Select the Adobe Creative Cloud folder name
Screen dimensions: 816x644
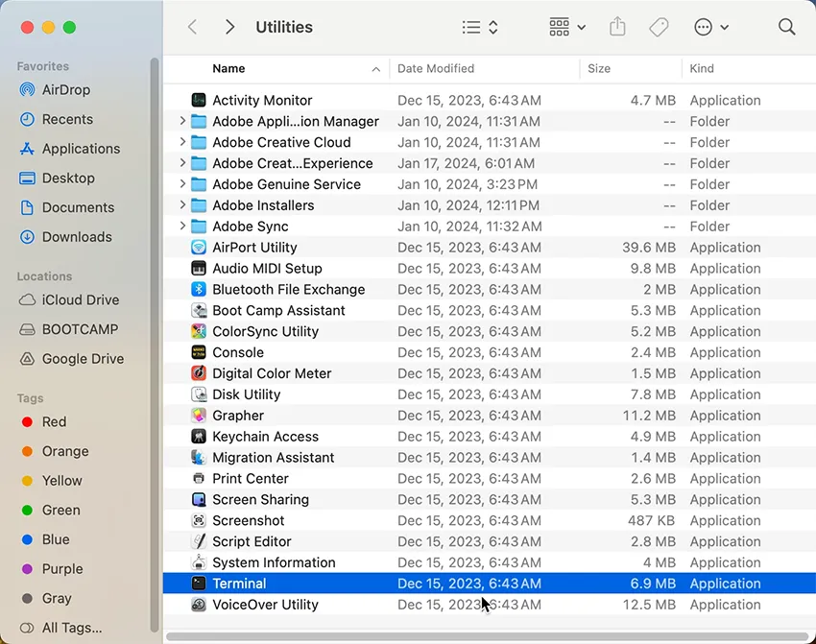coord(281,142)
